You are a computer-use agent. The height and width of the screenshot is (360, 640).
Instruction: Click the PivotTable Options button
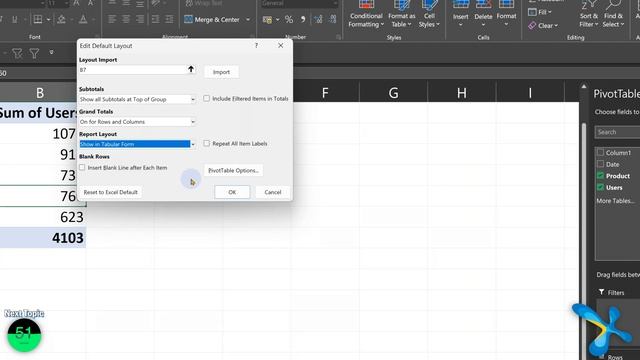point(233,170)
